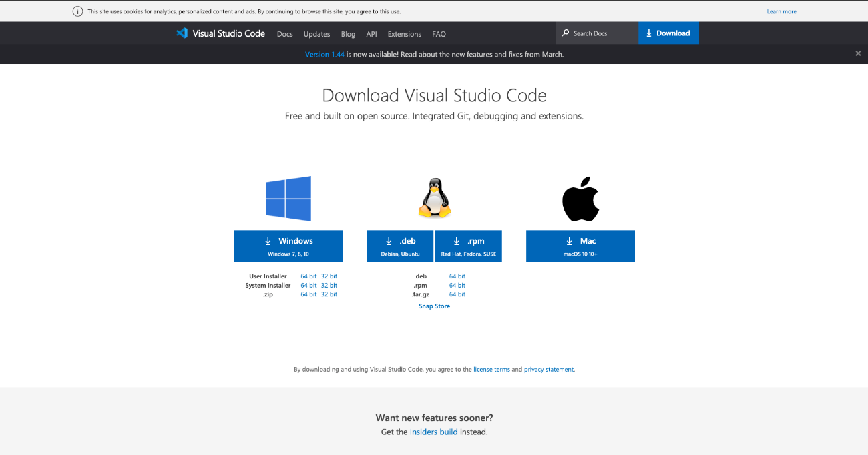Click the Search Docs field

[597, 33]
